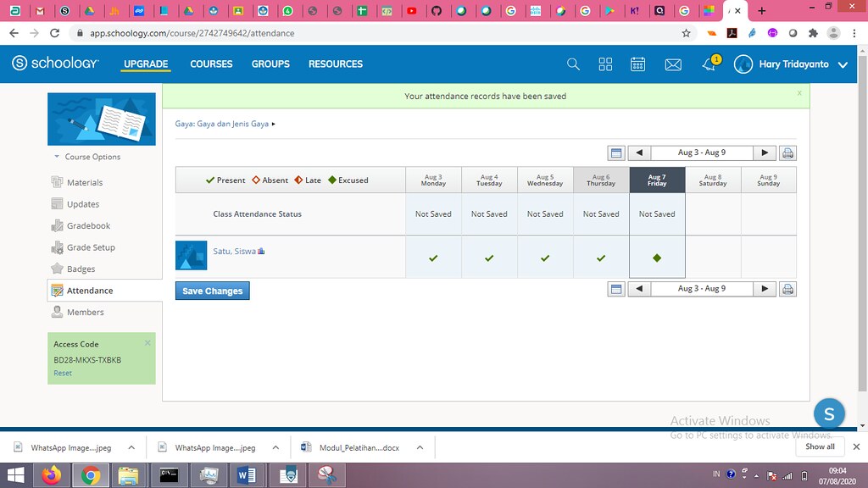Dismiss the attendance saved green notification
Image resolution: width=868 pixels, height=488 pixels.
[799, 93]
